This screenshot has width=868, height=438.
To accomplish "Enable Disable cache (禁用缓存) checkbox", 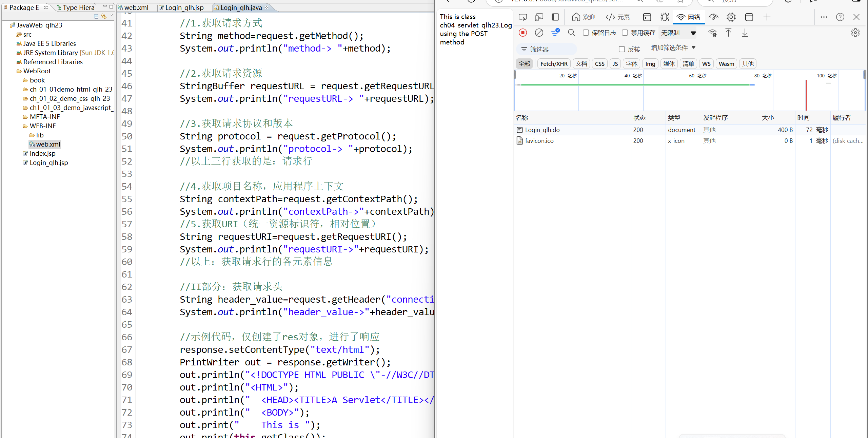I will tap(625, 33).
